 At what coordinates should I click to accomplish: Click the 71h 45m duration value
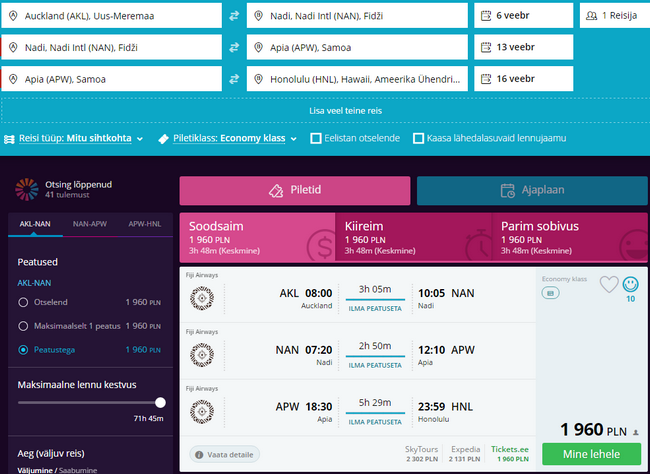click(x=148, y=418)
